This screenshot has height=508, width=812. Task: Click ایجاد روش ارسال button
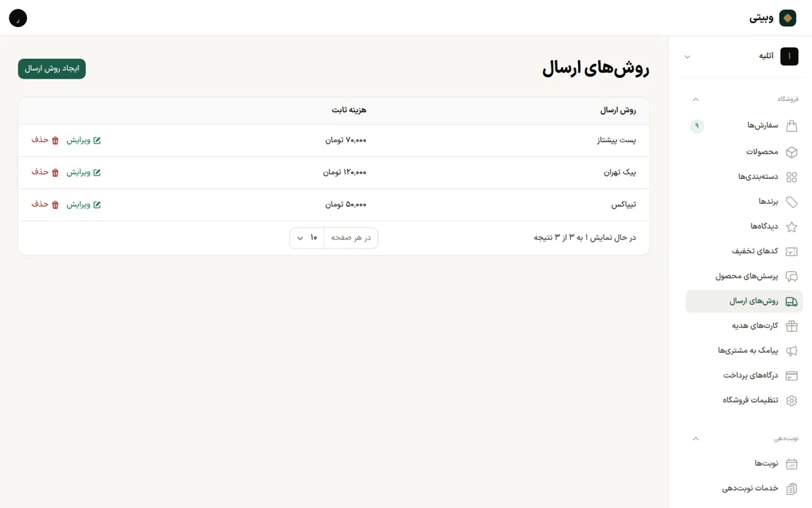click(52, 68)
